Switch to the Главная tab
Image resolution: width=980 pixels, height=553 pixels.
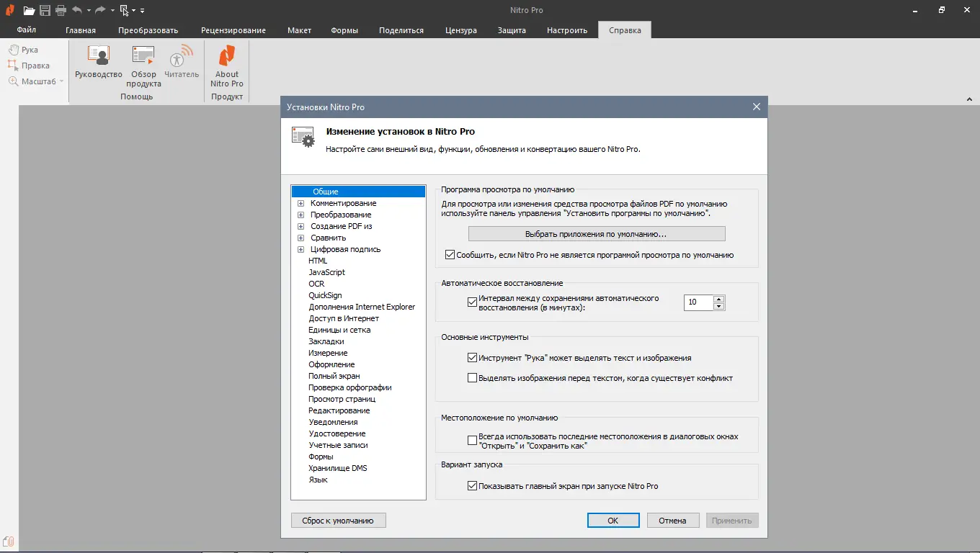81,30
